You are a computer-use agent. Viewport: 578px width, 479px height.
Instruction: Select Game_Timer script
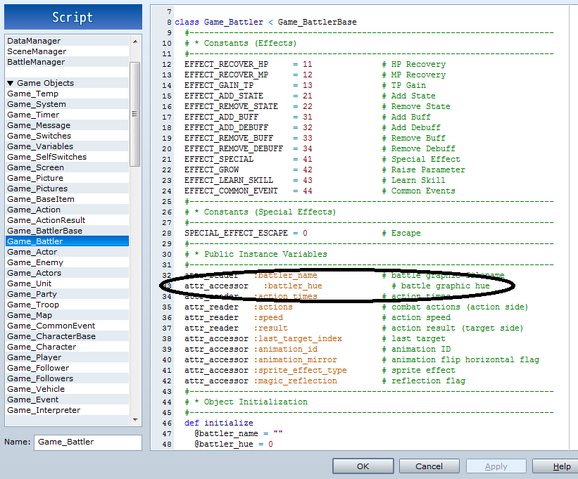tap(67, 115)
